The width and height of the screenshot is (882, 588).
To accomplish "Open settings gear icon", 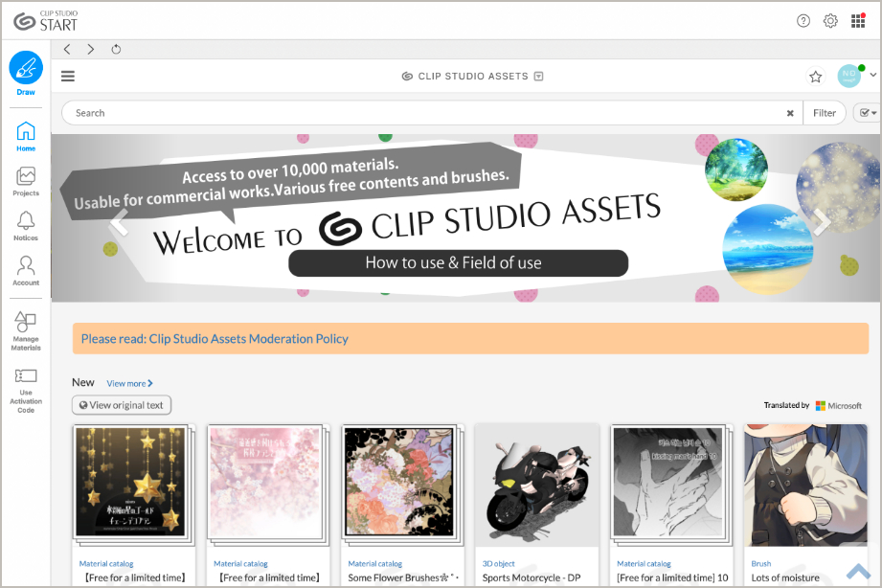I will click(x=830, y=21).
